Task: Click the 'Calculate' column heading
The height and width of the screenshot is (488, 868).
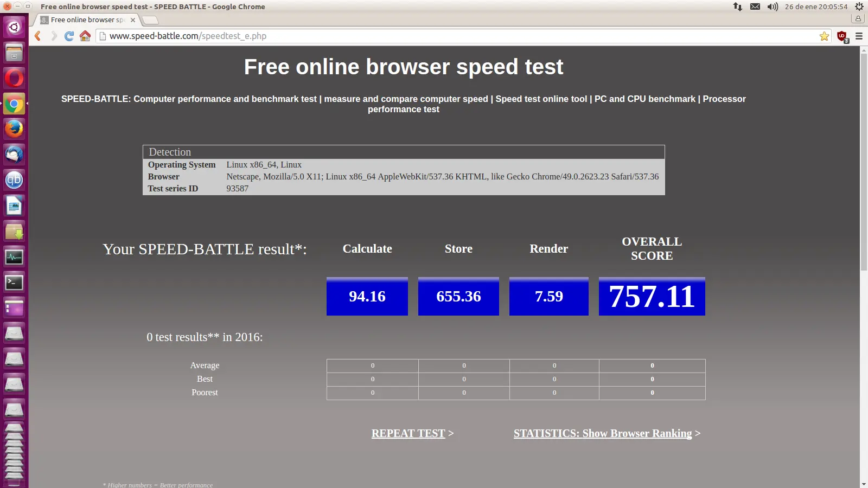Action: pos(367,248)
